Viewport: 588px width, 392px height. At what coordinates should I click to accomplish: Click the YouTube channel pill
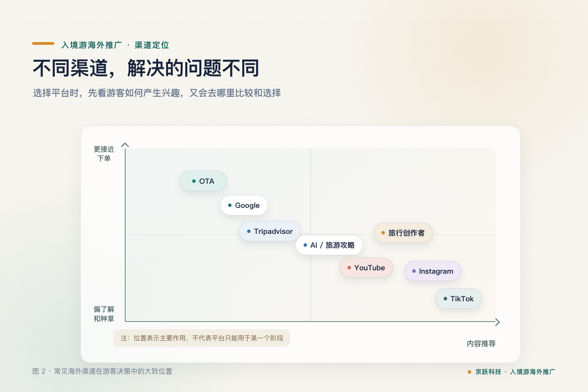coord(366,268)
